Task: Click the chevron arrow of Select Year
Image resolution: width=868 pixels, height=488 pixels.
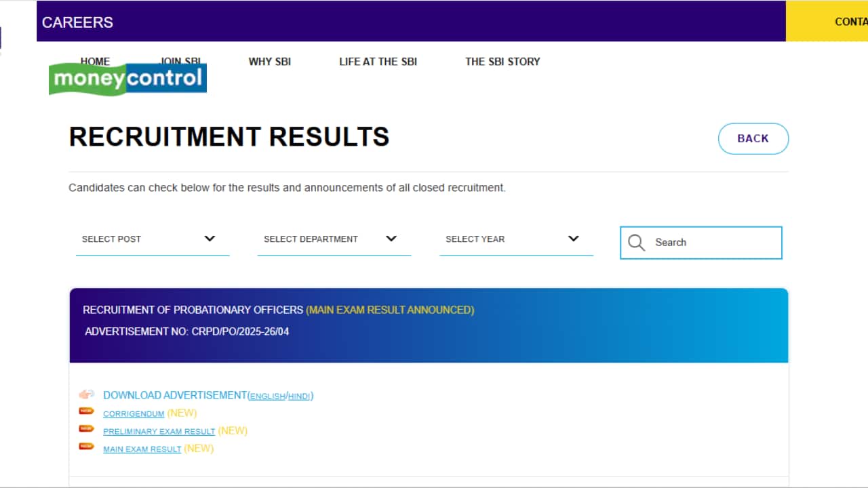Action: pos(573,239)
